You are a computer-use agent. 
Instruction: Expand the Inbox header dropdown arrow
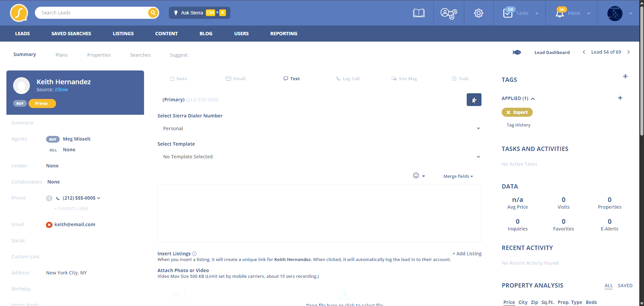tap(589, 13)
